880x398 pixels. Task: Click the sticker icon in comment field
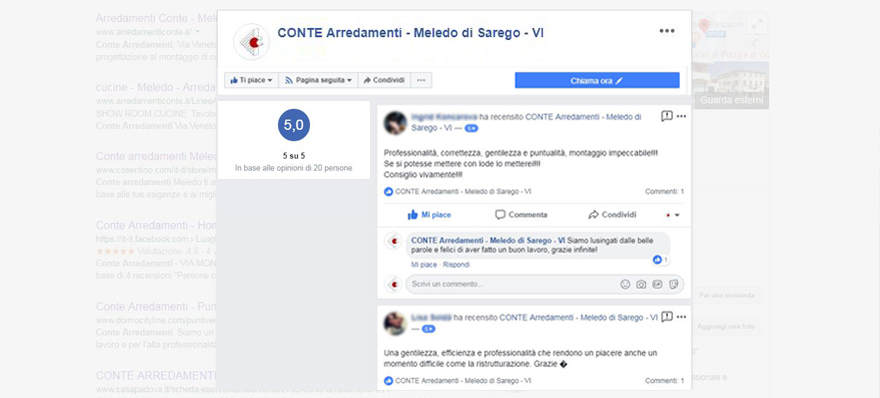pos(673,285)
